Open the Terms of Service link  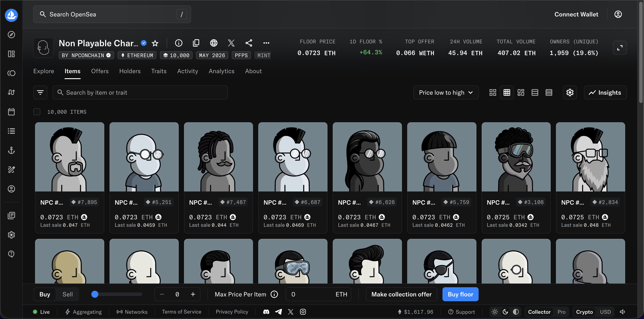tap(182, 312)
